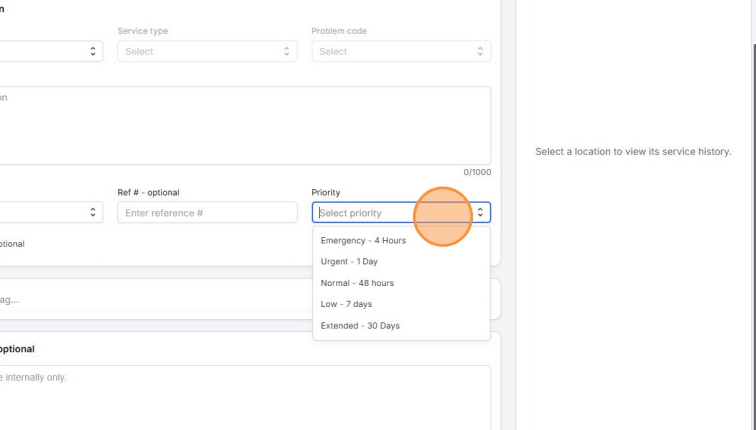Click the Priority field label
Screen dimensions: 756x430
pyautogui.click(x=326, y=192)
